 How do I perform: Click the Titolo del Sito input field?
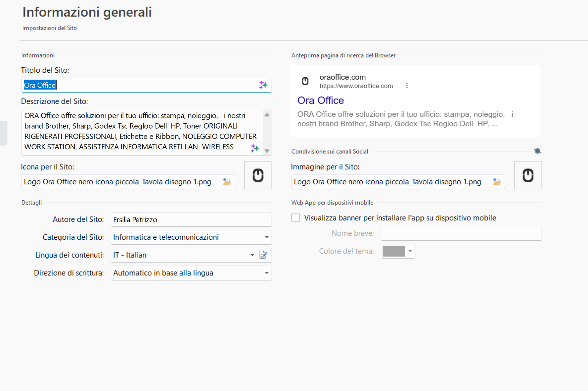click(x=146, y=85)
